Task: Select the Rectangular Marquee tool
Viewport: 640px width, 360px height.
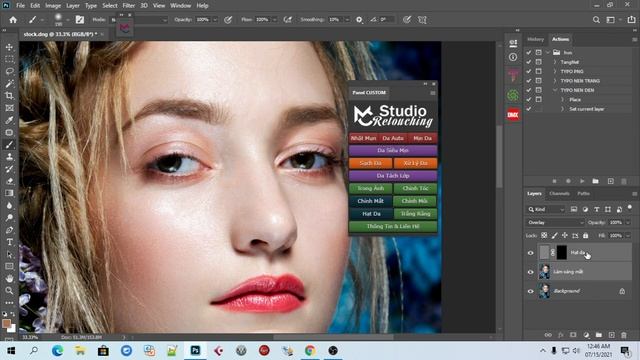Action: 9,59
